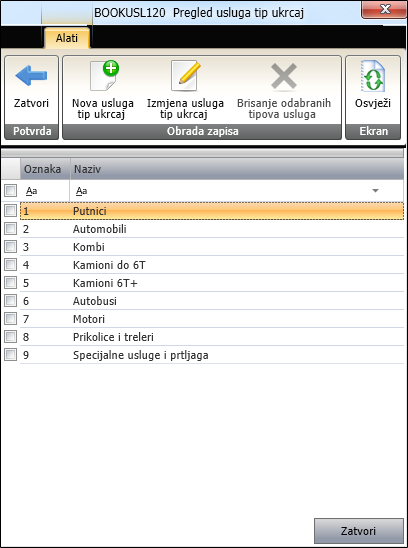The height and width of the screenshot is (548, 408).
Task: Close the window with the red X
Action: (384, 9)
